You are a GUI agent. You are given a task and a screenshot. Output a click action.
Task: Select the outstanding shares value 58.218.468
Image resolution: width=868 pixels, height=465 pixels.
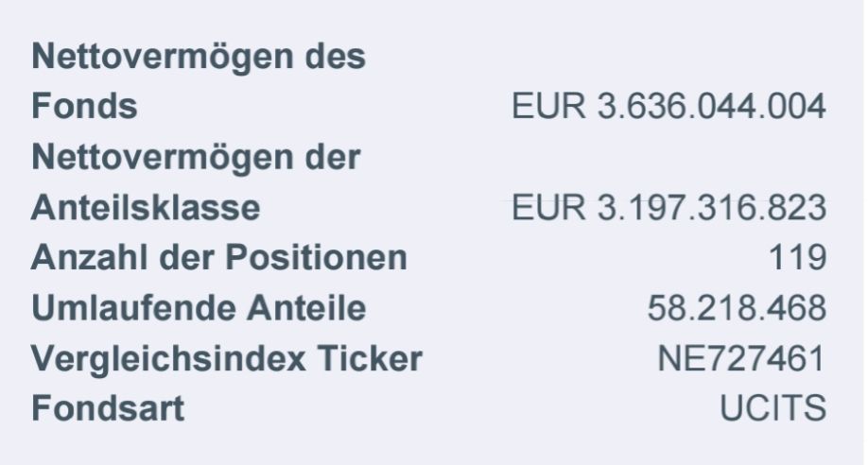737,308
